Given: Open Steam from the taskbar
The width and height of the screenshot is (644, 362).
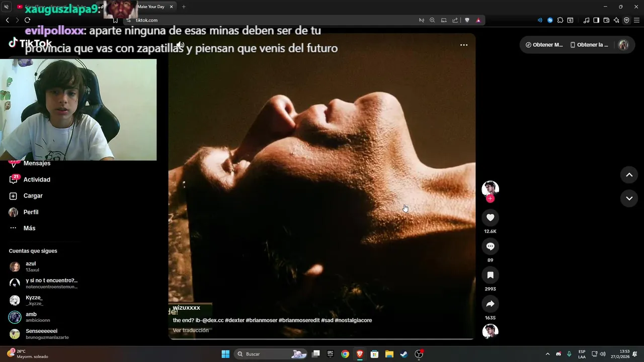Looking at the screenshot, I should point(404,354).
